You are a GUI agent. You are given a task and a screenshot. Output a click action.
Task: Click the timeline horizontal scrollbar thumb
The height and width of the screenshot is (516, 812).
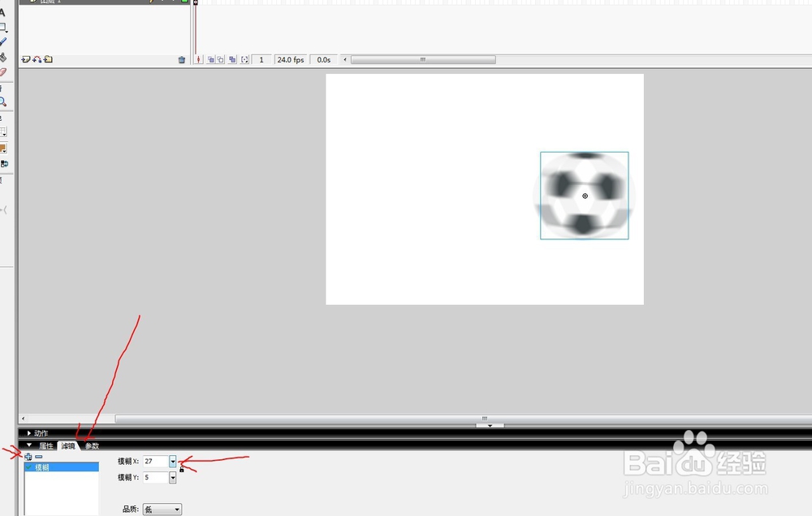click(x=423, y=59)
